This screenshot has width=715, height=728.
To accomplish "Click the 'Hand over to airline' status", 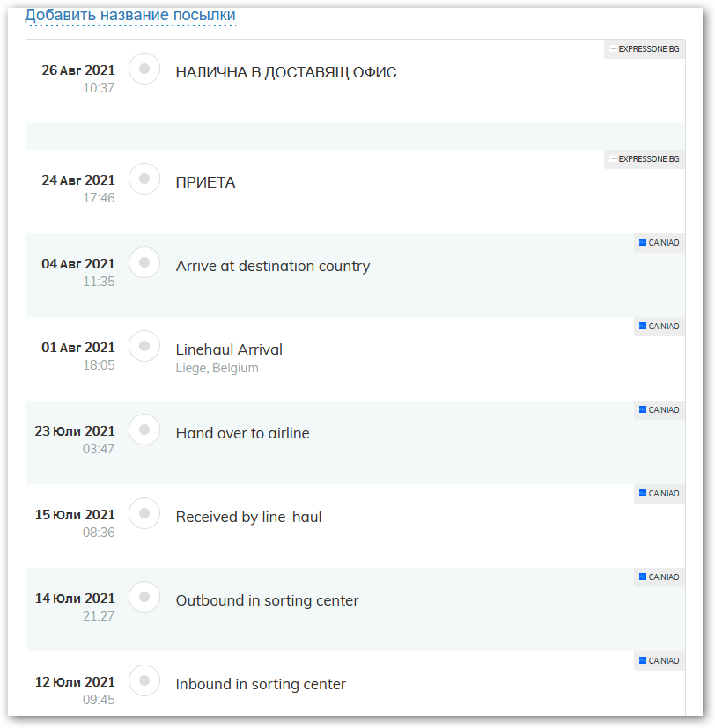I will 243,433.
